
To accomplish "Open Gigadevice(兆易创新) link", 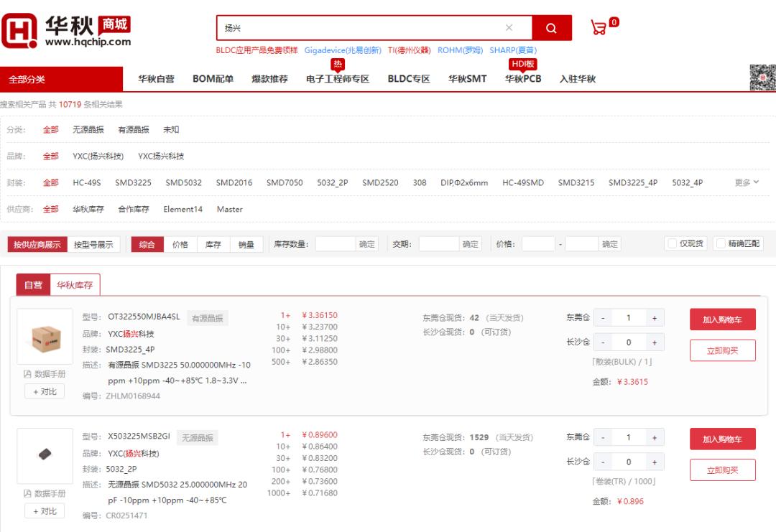I will click(x=343, y=50).
